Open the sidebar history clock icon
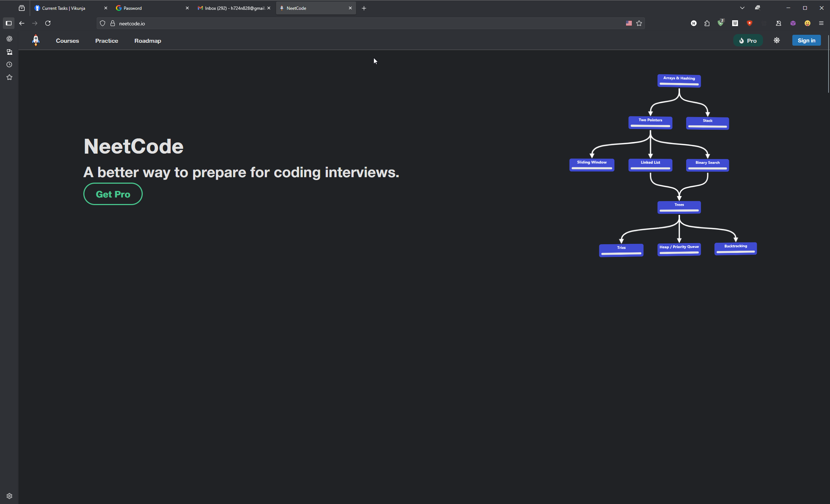Screen dimensions: 830x504 [9, 64]
